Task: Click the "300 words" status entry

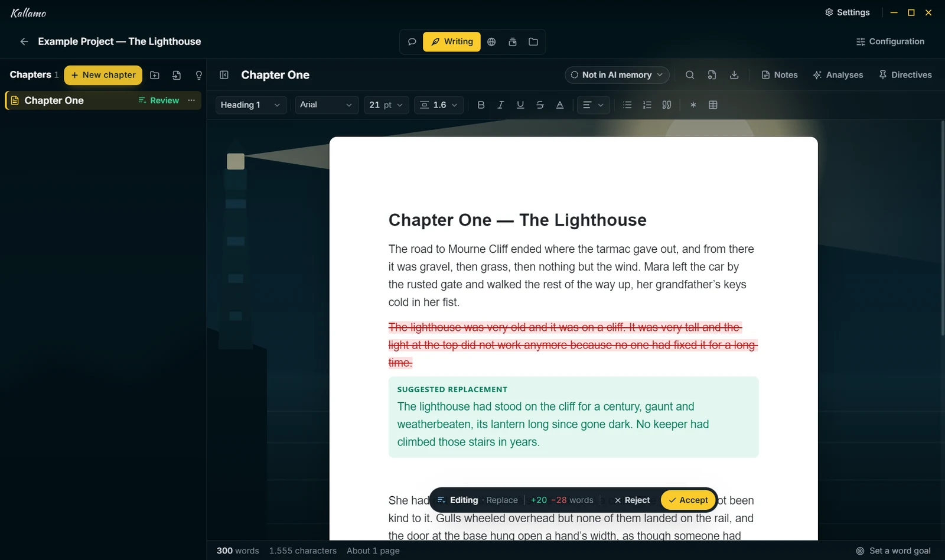Action: click(x=237, y=551)
